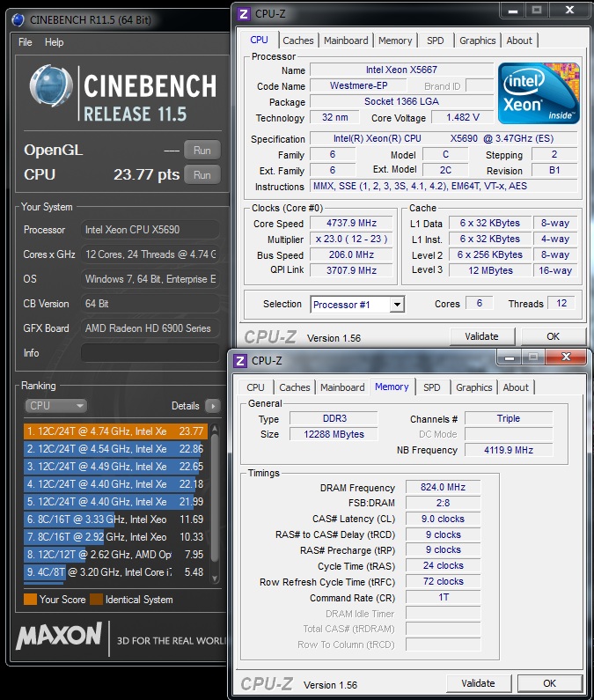The height and width of the screenshot is (700, 594).
Task: Select CPU tab in lower Memory CPU-Z window
Action: coord(255,387)
